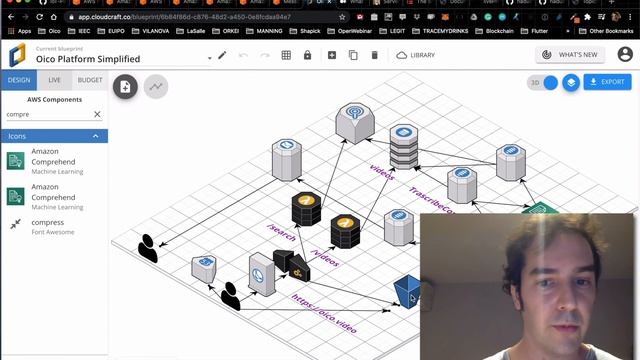
Task: Open the LaSalle bookmark folder
Action: (x=190, y=31)
